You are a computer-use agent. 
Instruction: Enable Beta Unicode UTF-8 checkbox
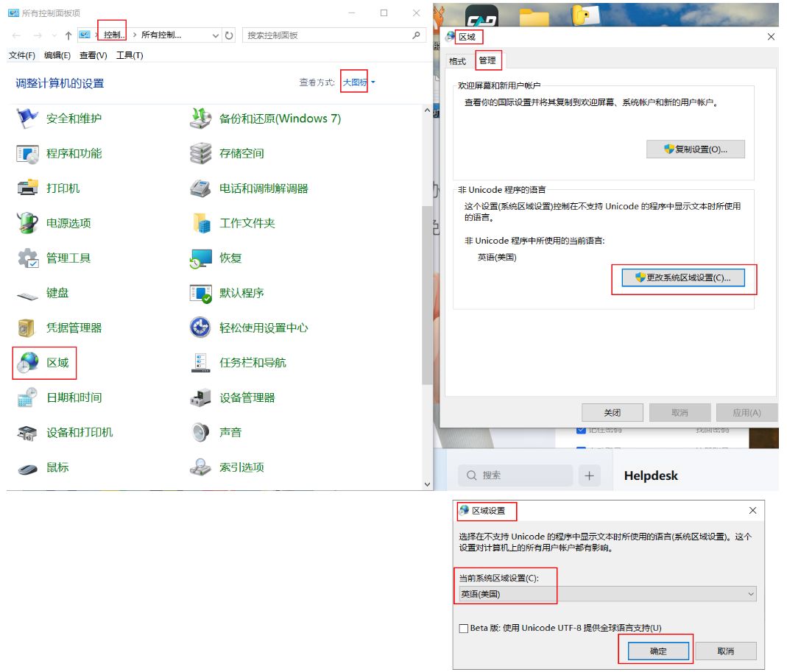click(463, 628)
